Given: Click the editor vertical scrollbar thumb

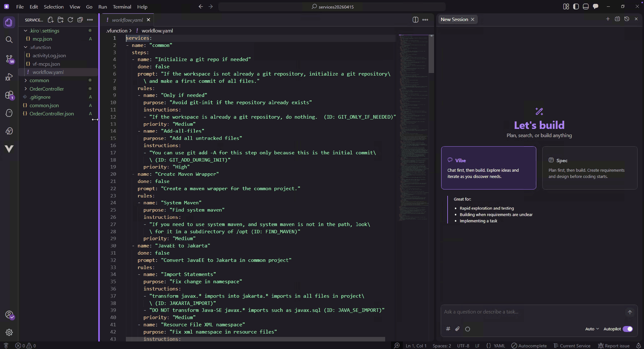Looking at the screenshot, I should pyautogui.click(x=431, y=54).
